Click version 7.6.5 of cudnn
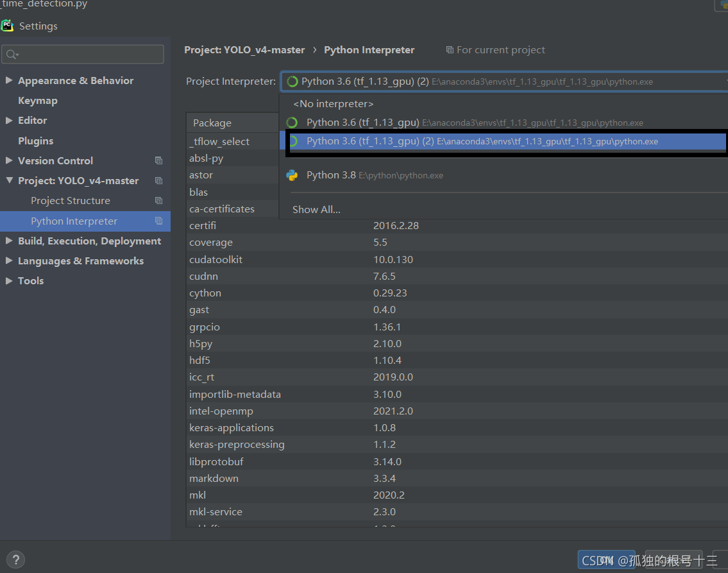Screen dimensions: 728x573 (384, 277)
